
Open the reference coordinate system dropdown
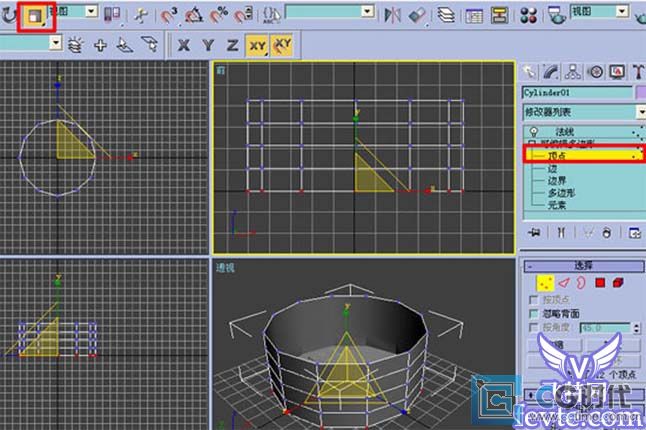coord(91,12)
